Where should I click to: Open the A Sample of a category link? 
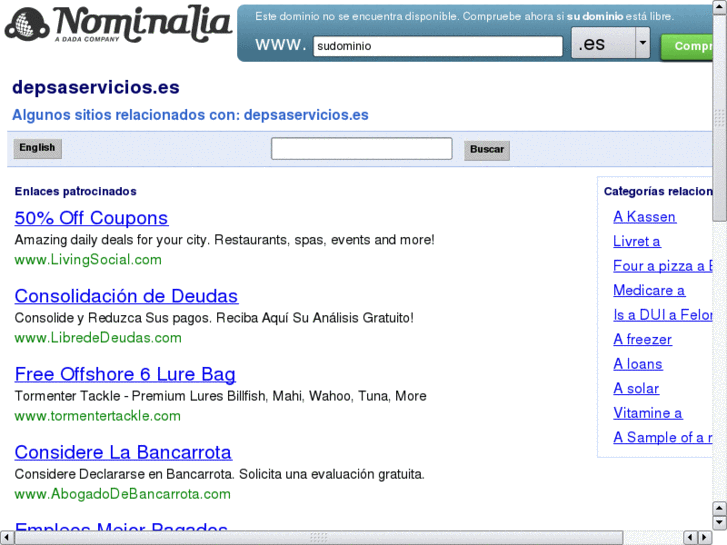(663, 437)
